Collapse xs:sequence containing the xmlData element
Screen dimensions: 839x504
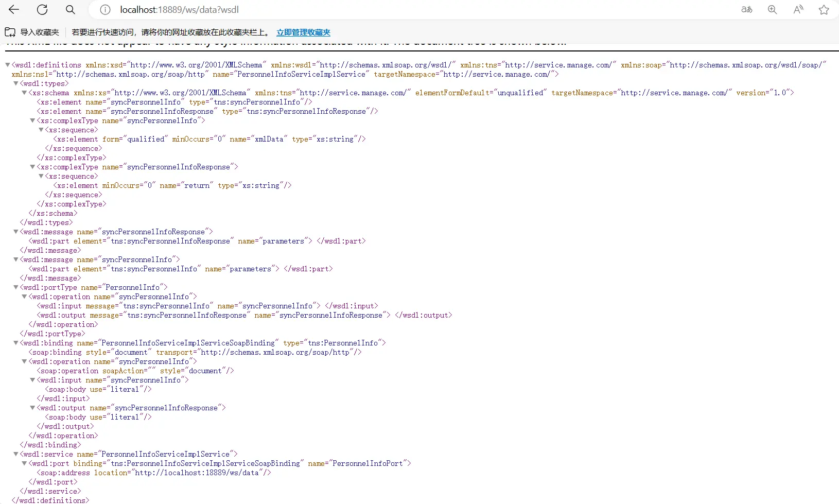point(41,130)
